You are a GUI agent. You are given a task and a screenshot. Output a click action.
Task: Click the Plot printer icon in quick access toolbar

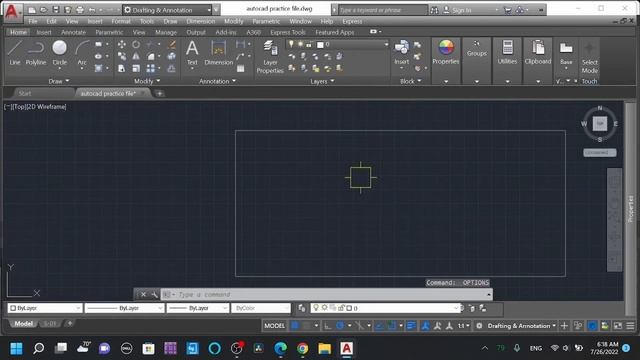tap(80, 10)
